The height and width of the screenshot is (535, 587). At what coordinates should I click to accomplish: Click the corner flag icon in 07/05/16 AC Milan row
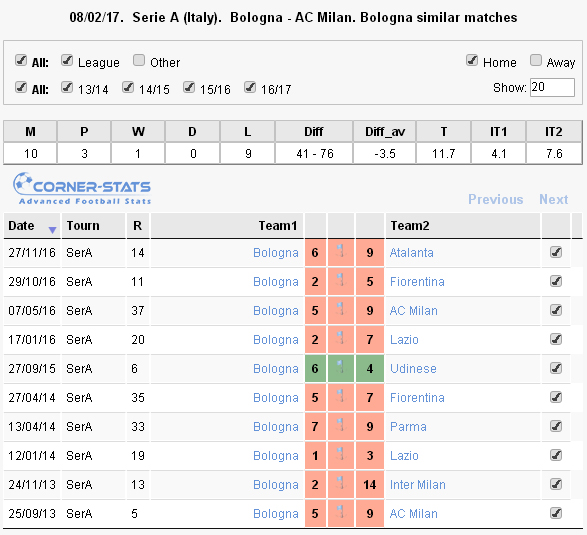coord(340,308)
